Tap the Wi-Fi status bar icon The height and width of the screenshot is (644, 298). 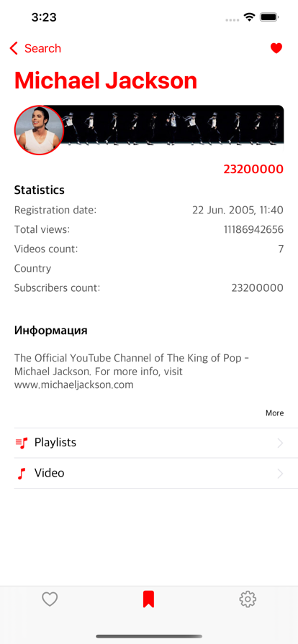tap(249, 17)
